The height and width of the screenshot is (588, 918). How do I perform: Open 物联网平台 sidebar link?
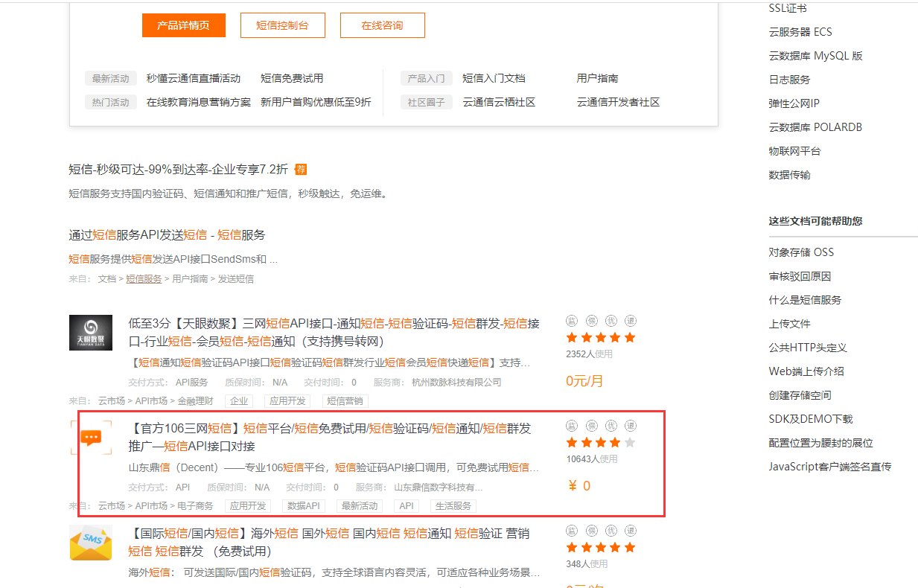pos(794,151)
